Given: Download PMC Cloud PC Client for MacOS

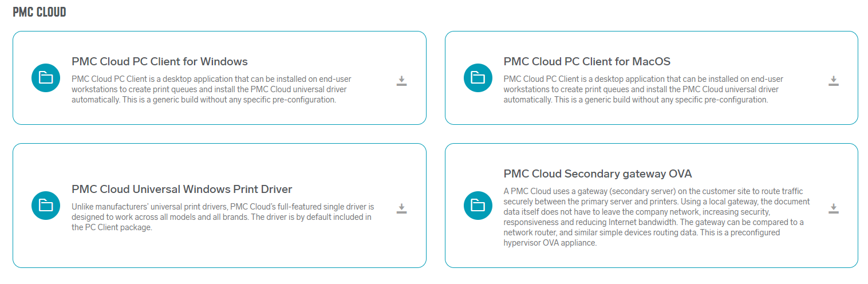Looking at the screenshot, I should (833, 81).
